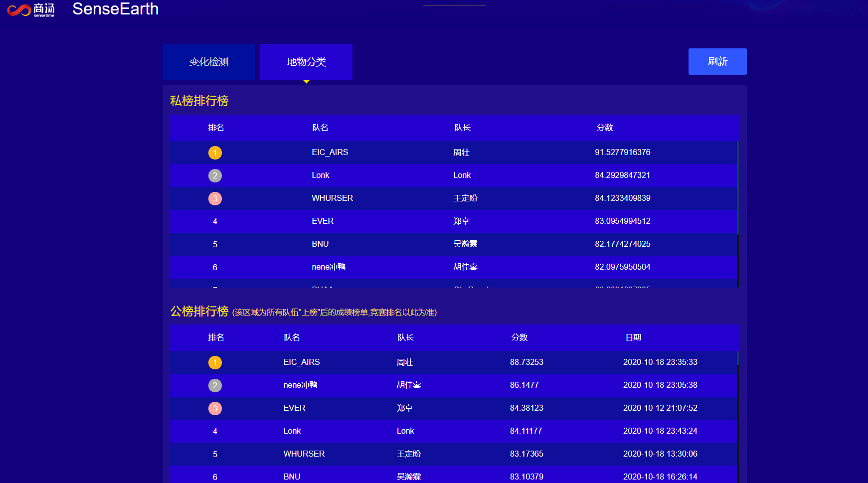Click the nene冲鸭 team name in public leaderboard
This screenshot has width=868, height=483.
click(300, 385)
